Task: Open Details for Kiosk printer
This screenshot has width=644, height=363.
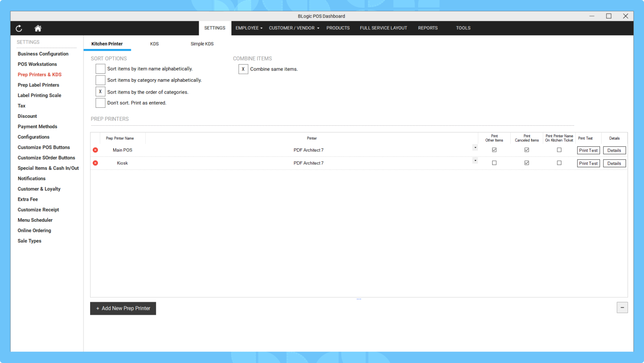Action: (x=614, y=163)
